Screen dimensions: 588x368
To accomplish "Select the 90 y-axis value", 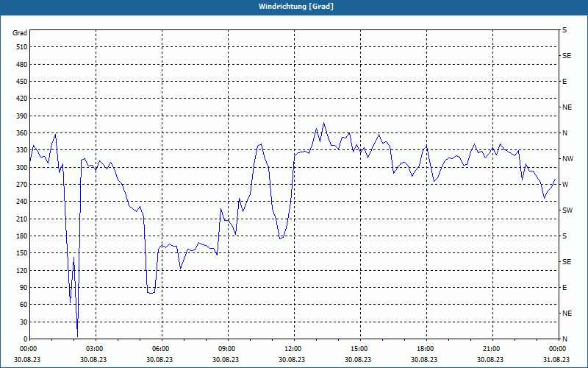I will coord(24,288).
